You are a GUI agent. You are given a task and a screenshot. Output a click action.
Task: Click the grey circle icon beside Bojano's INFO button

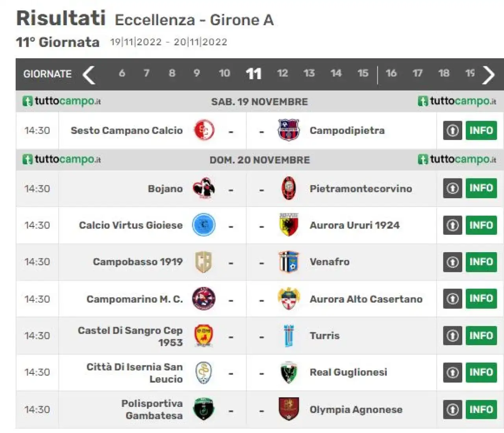pyautogui.click(x=452, y=188)
